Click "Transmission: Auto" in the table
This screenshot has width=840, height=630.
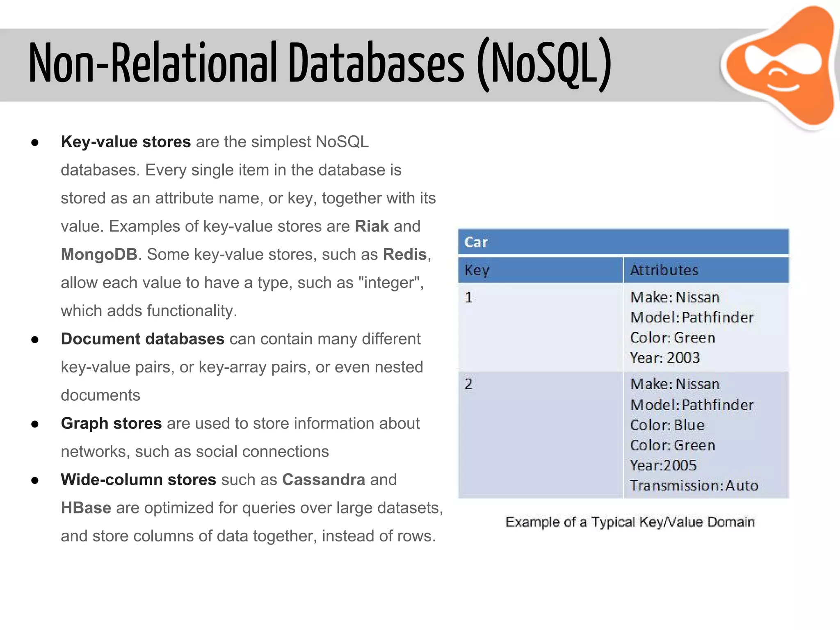[694, 486]
